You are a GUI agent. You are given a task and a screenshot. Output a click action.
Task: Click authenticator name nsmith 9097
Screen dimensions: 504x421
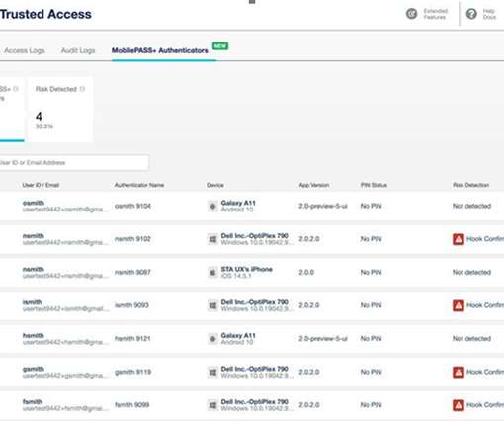(x=132, y=273)
